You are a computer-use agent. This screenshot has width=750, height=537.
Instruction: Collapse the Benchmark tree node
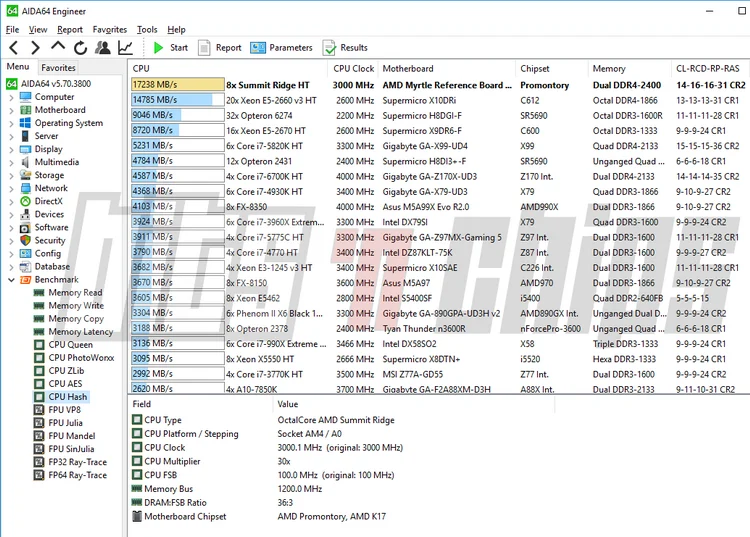tap(11, 280)
